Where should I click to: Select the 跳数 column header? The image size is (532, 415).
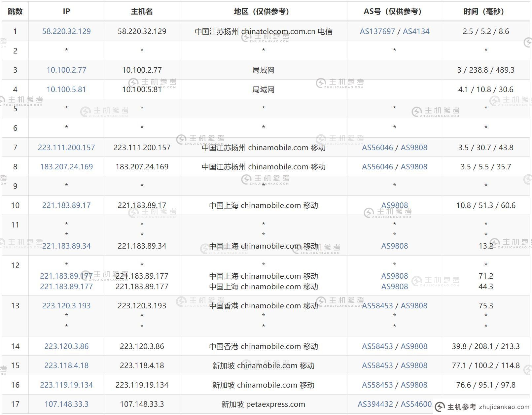click(15, 11)
